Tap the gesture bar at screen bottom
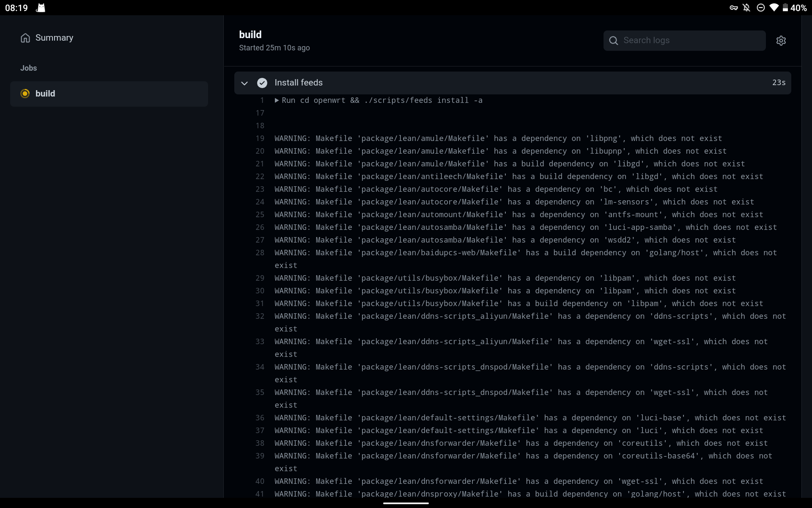This screenshot has width=812, height=508. [406, 503]
